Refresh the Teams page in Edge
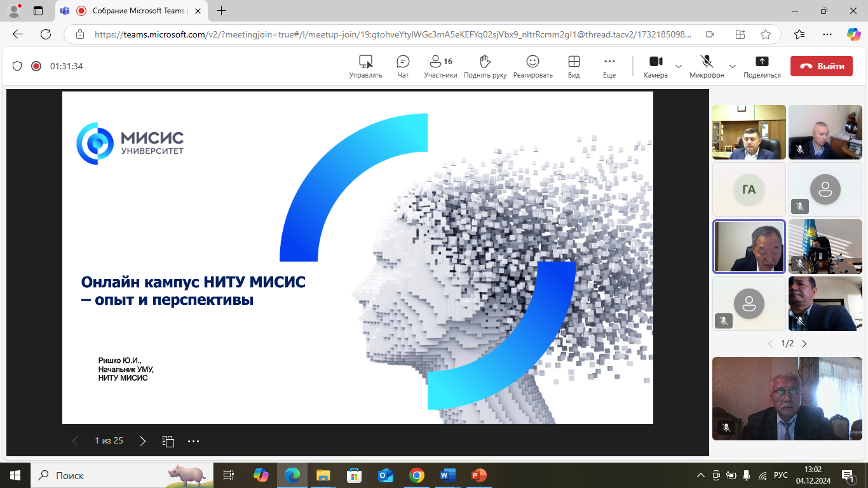Viewport: 868px width, 488px height. pos(46,34)
